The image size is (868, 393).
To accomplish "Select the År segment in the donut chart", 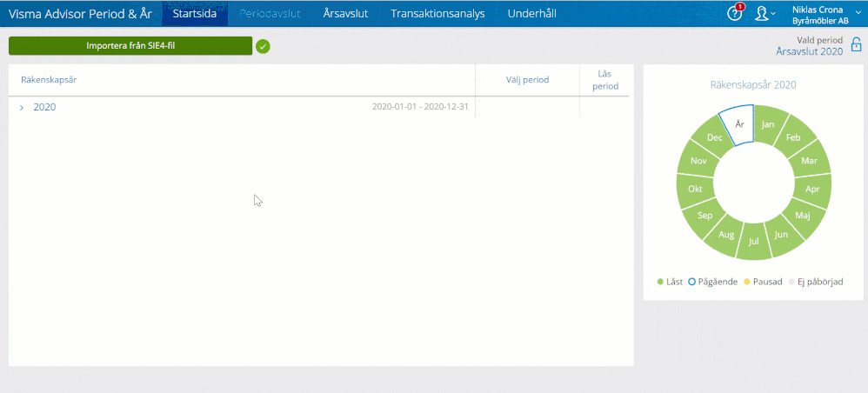I will (738, 126).
